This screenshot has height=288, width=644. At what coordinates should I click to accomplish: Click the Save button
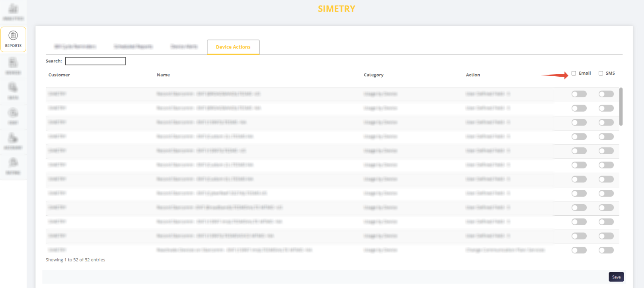click(616, 277)
